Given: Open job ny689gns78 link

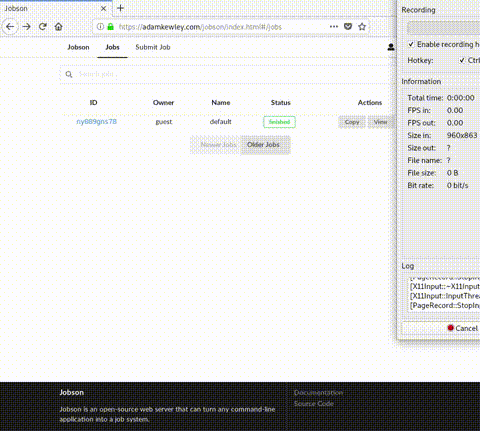Looking at the screenshot, I should [97, 121].
